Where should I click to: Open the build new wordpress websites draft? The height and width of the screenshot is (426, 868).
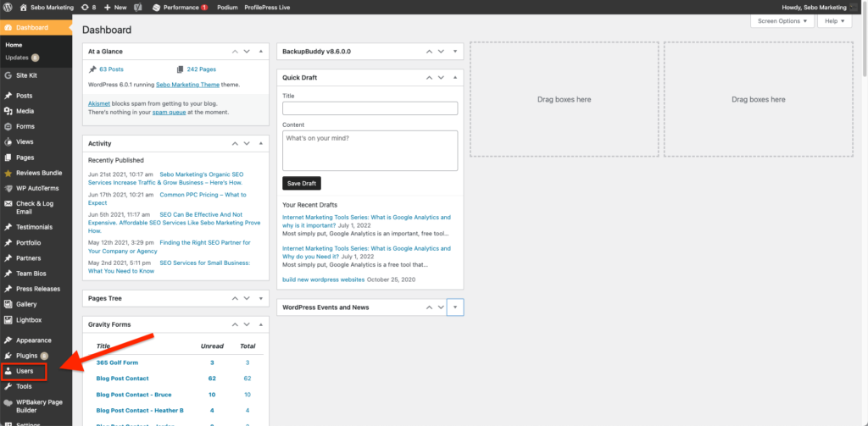323,279
